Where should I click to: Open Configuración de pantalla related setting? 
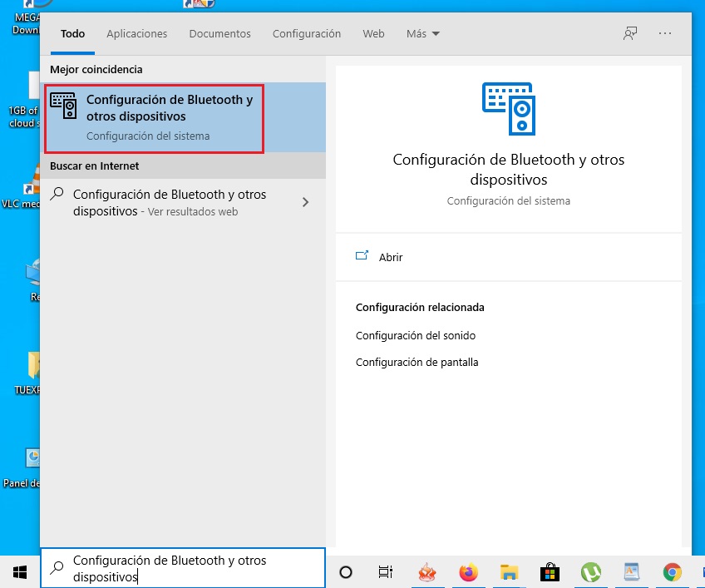[x=417, y=362]
